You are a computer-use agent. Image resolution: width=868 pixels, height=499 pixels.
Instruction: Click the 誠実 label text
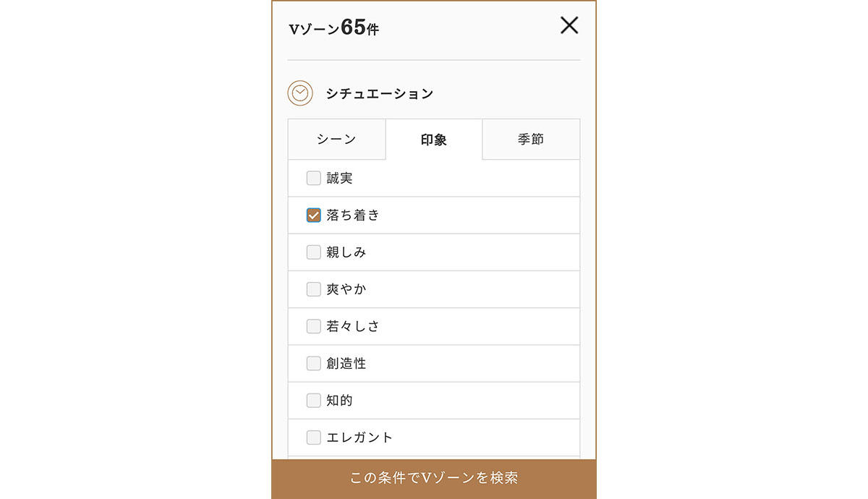point(339,178)
